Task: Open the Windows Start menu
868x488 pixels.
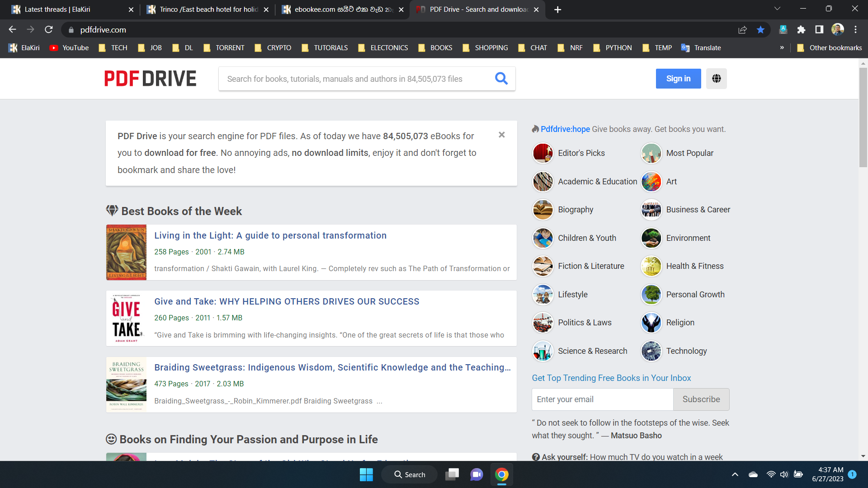Action: [366, 474]
